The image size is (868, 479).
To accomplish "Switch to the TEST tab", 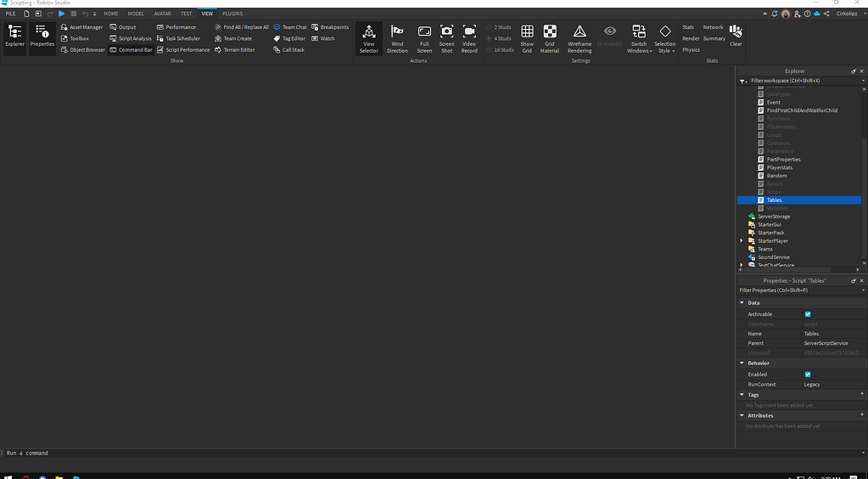I will (x=187, y=14).
